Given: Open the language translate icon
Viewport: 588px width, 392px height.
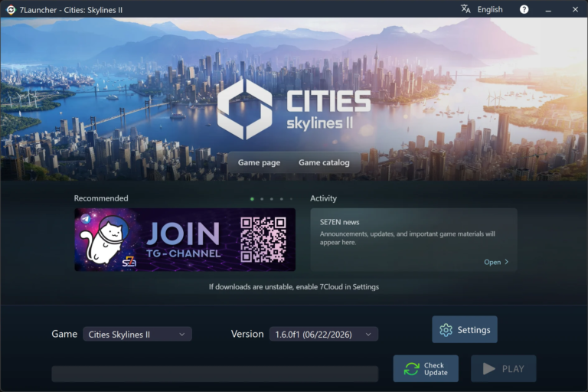Looking at the screenshot, I should coord(465,9).
